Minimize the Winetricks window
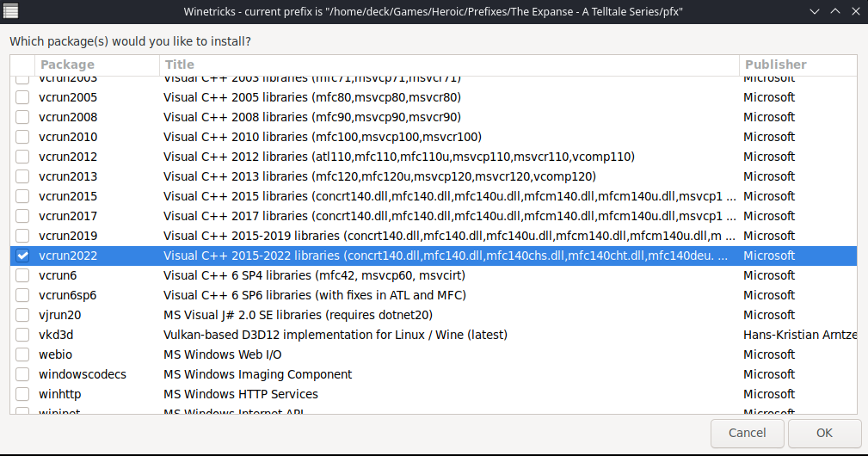The width and height of the screenshot is (868, 456). point(815,12)
